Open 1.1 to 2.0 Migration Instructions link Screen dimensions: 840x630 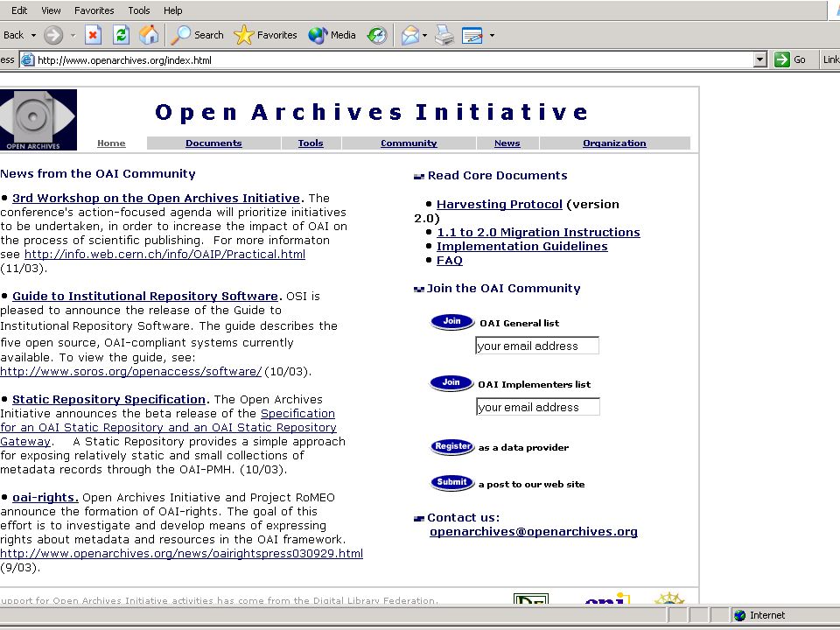tap(538, 233)
